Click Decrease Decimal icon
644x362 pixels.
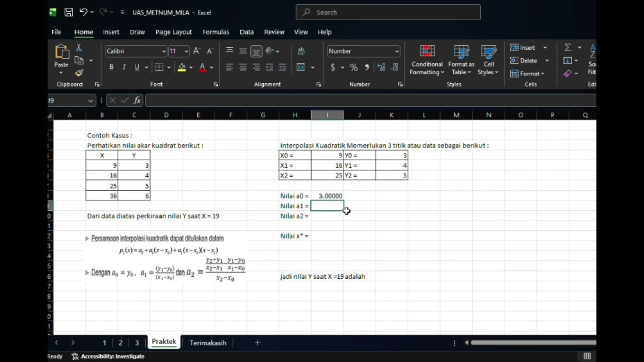point(395,67)
